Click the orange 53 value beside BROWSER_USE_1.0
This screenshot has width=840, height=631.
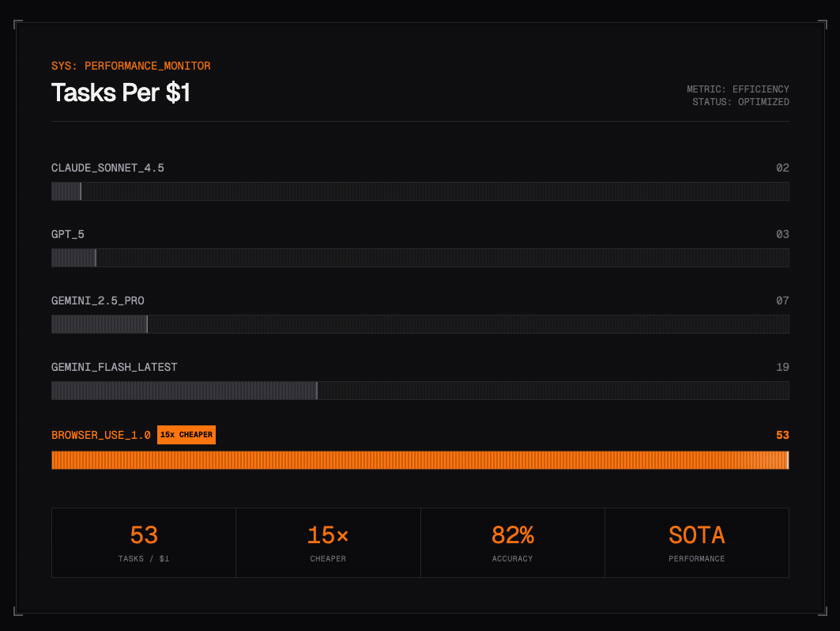(782, 435)
